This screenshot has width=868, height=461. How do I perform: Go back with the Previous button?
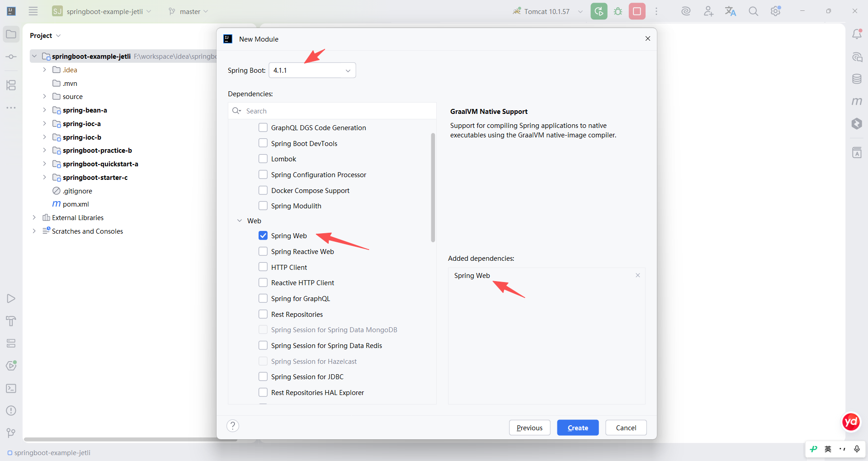pyautogui.click(x=529, y=428)
